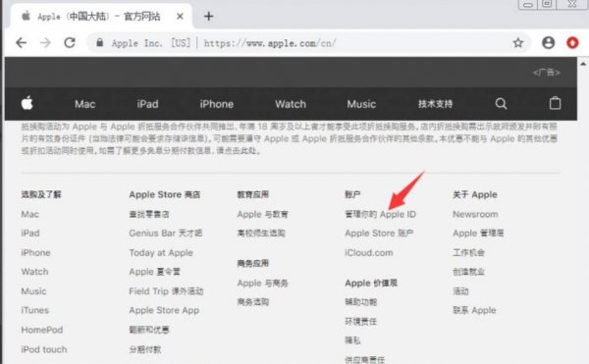Open a new tab with the plus icon
The width and height of the screenshot is (589, 364).
pos(208,16)
